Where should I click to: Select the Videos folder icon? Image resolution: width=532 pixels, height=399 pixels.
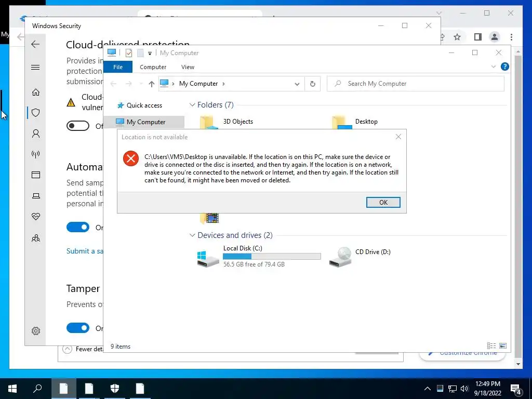209,219
